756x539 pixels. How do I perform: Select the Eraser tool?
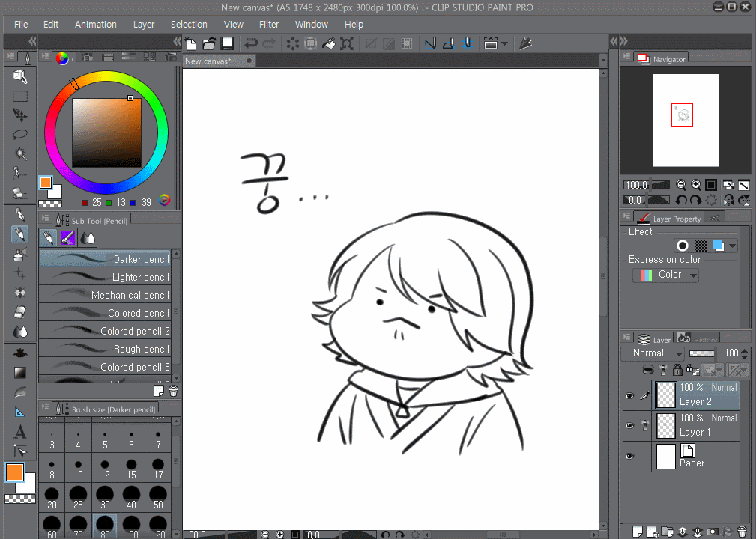click(x=20, y=312)
